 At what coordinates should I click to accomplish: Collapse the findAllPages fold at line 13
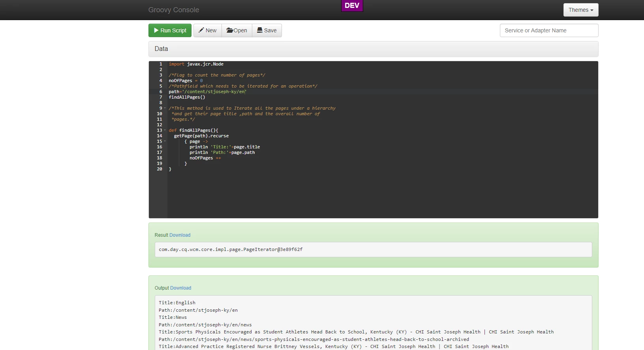[x=165, y=130]
